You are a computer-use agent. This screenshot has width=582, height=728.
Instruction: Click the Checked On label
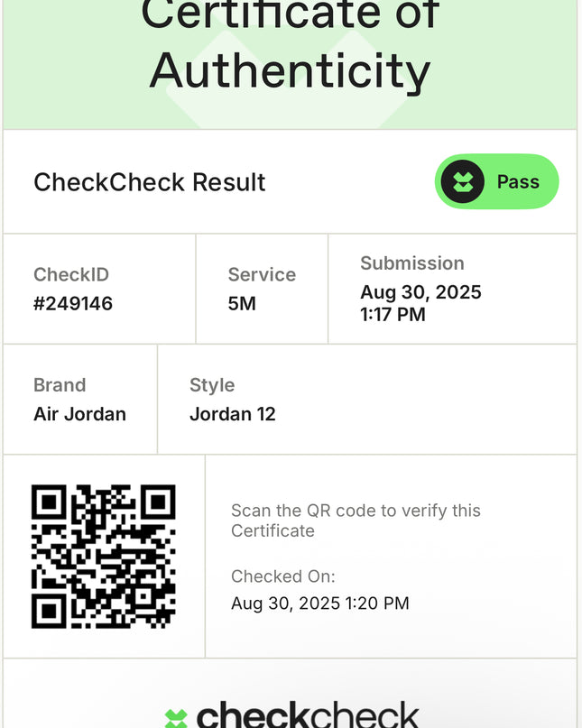tap(282, 576)
